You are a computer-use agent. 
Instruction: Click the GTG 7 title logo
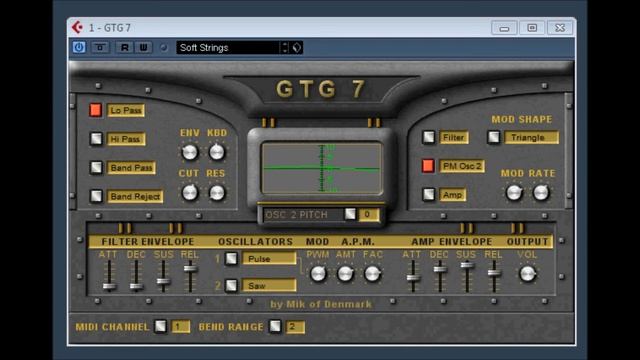(321, 89)
